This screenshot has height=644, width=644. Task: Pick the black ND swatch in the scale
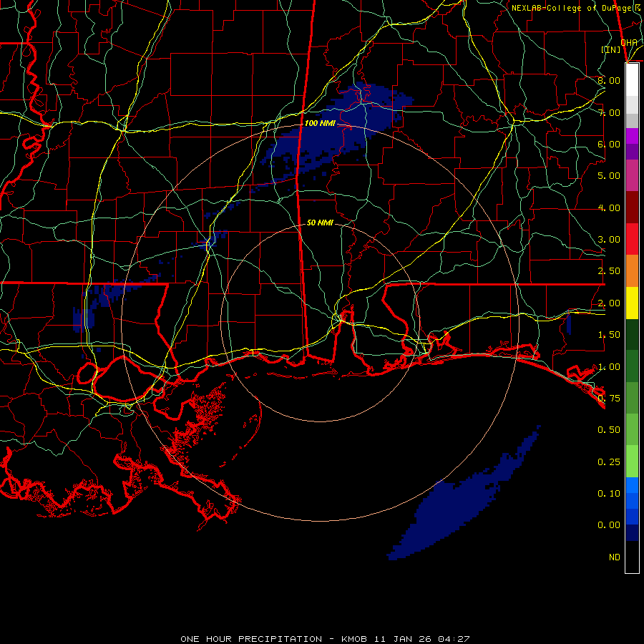[632, 557]
